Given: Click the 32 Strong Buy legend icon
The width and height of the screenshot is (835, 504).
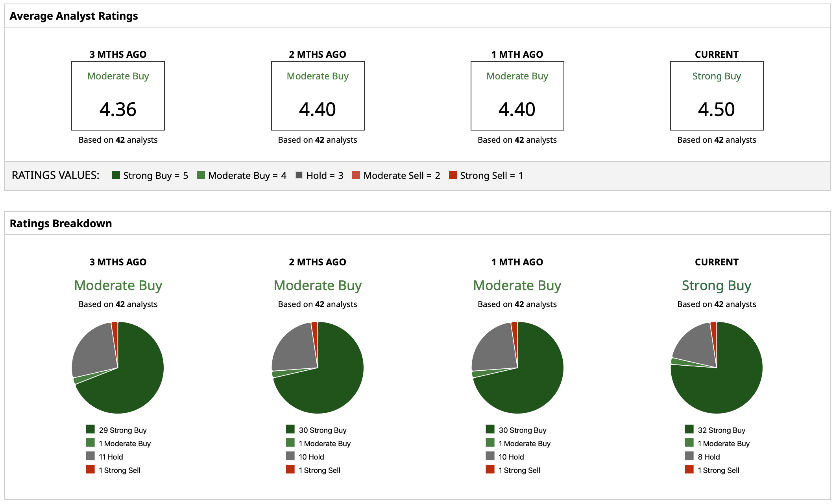Looking at the screenshot, I should (x=689, y=429).
